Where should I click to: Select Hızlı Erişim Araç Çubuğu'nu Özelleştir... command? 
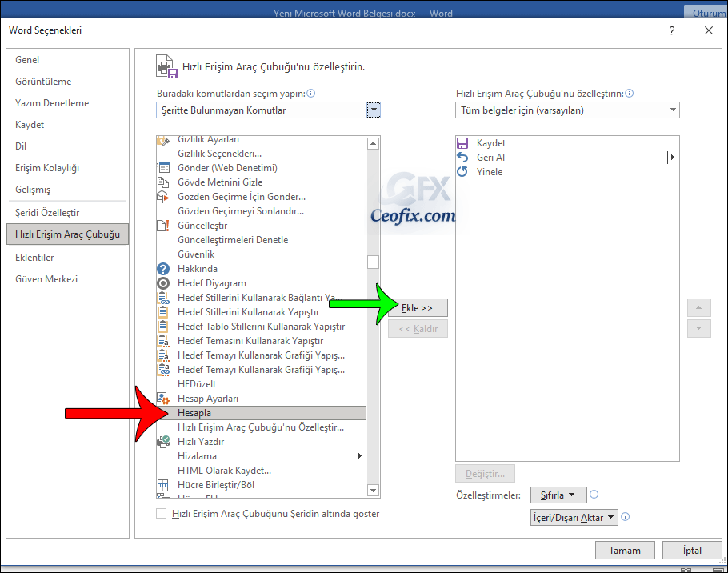coord(261,427)
